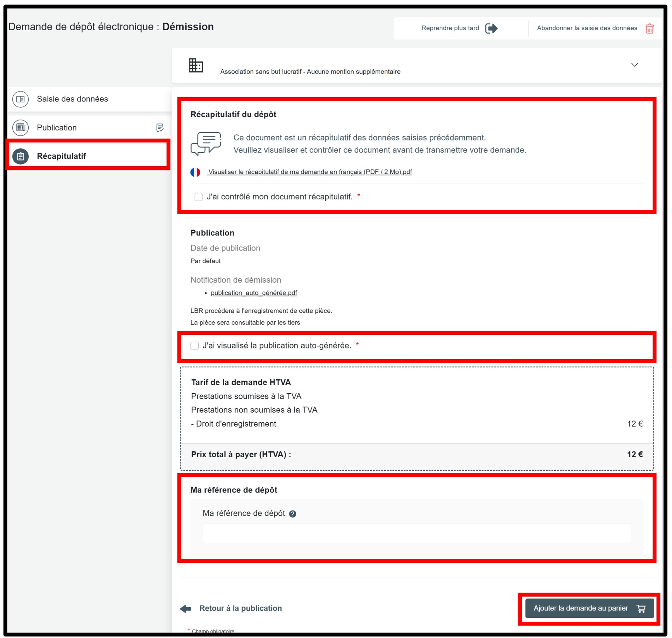This screenshot has height=638, width=672.
Task: Click the validated document icon beside Publication
Action: (x=160, y=128)
